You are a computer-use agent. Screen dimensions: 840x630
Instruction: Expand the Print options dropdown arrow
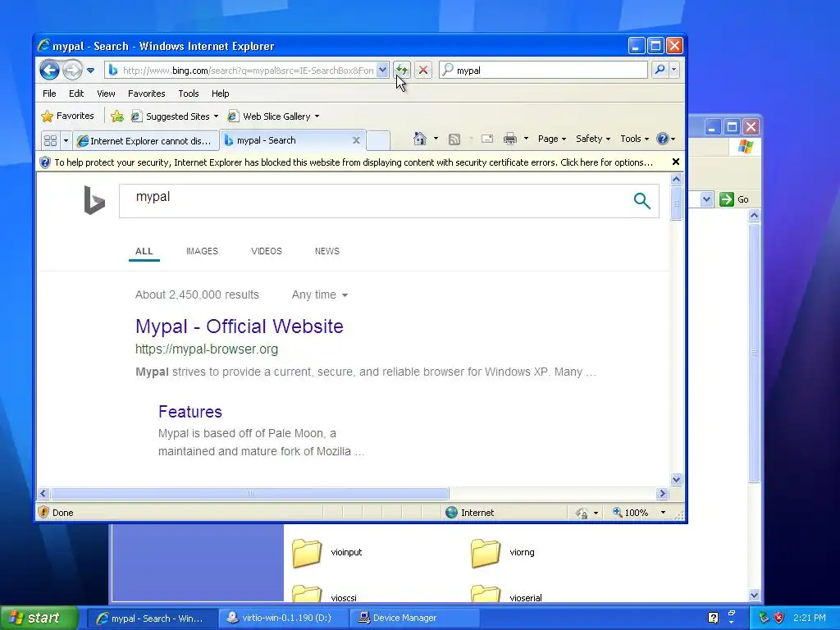tap(526, 139)
